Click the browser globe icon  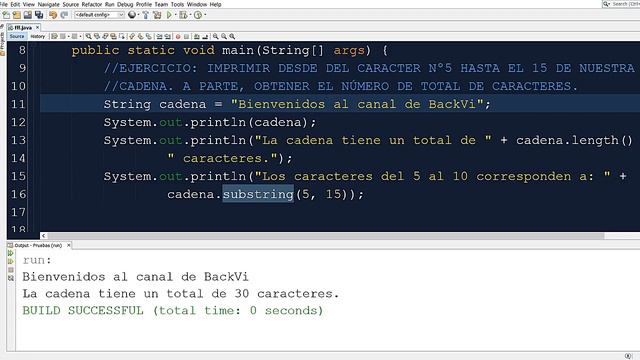(132, 15)
